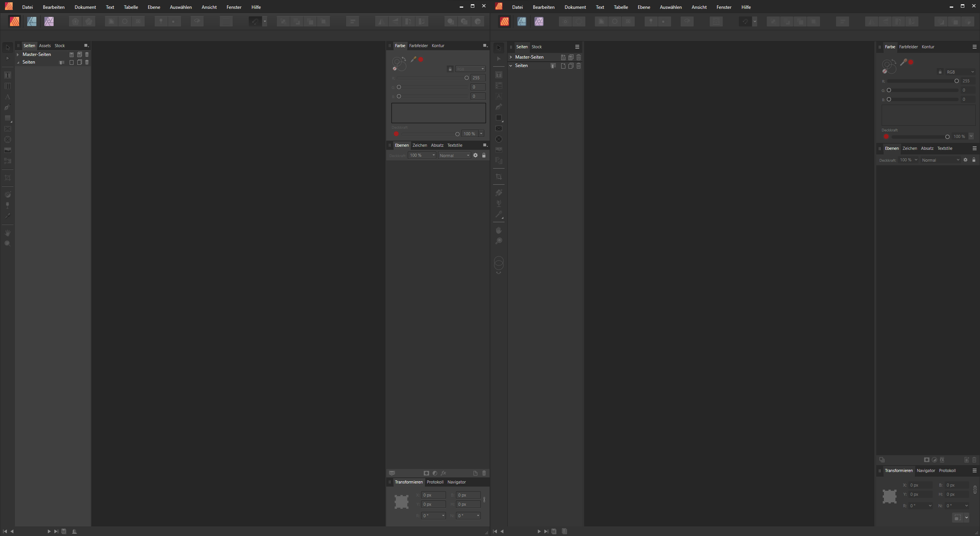Click the red channel slider in right Farbe panel
Image resolution: width=980 pixels, height=536 pixels.
pyautogui.click(x=923, y=81)
